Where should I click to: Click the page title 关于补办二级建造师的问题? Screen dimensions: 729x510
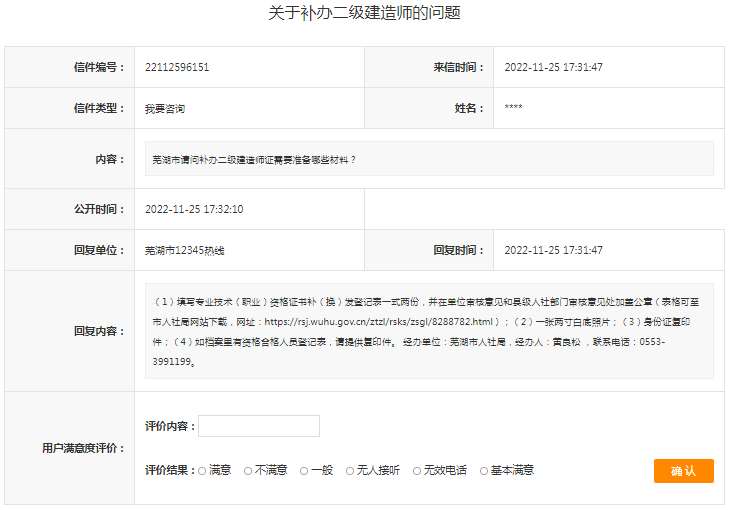point(364,13)
